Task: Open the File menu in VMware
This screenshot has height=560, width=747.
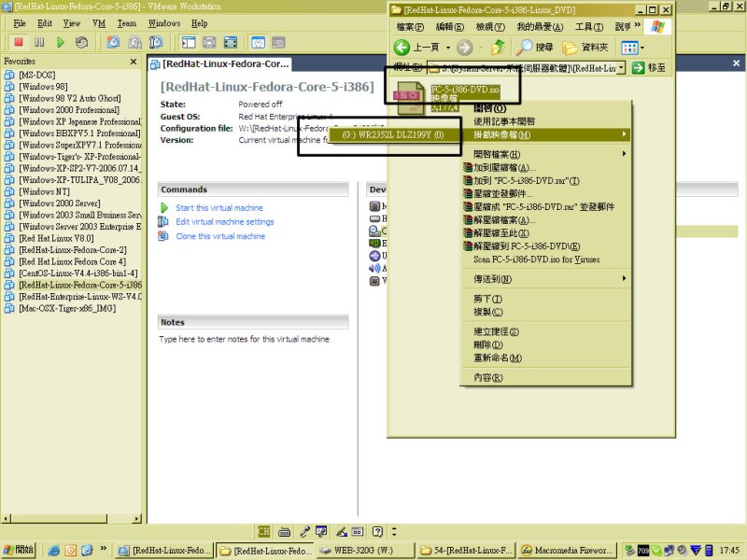Action: point(20,23)
